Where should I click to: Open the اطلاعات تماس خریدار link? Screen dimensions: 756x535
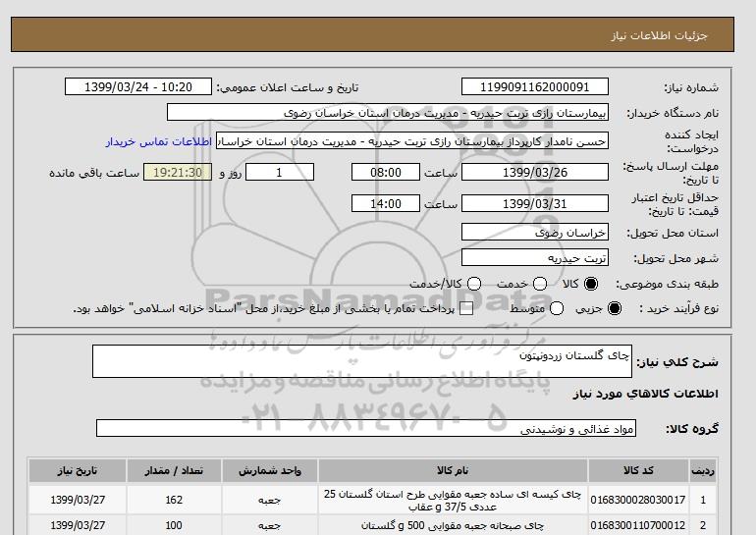(x=159, y=142)
